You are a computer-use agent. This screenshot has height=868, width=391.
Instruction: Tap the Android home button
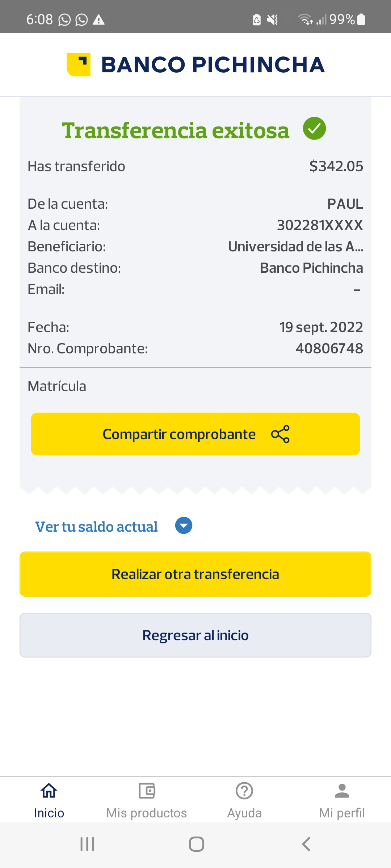(x=196, y=844)
